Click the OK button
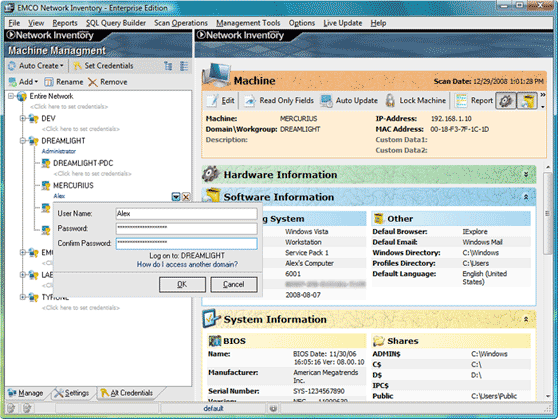The image size is (558, 419). tap(182, 284)
